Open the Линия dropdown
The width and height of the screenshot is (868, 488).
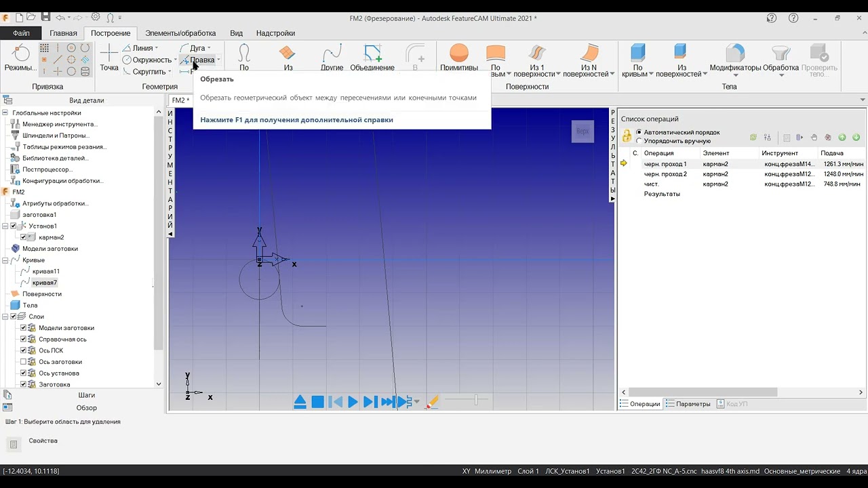coord(156,48)
